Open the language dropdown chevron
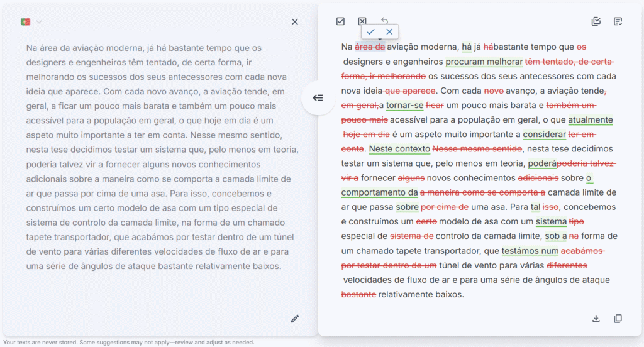644x347 pixels. point(39,22)
